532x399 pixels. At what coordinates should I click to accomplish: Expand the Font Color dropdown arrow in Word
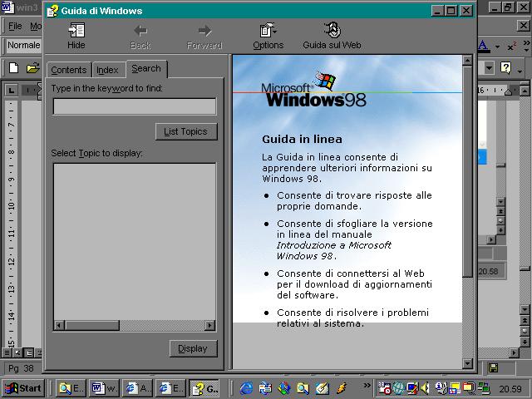pyautogui.click(x=497, y=47)
